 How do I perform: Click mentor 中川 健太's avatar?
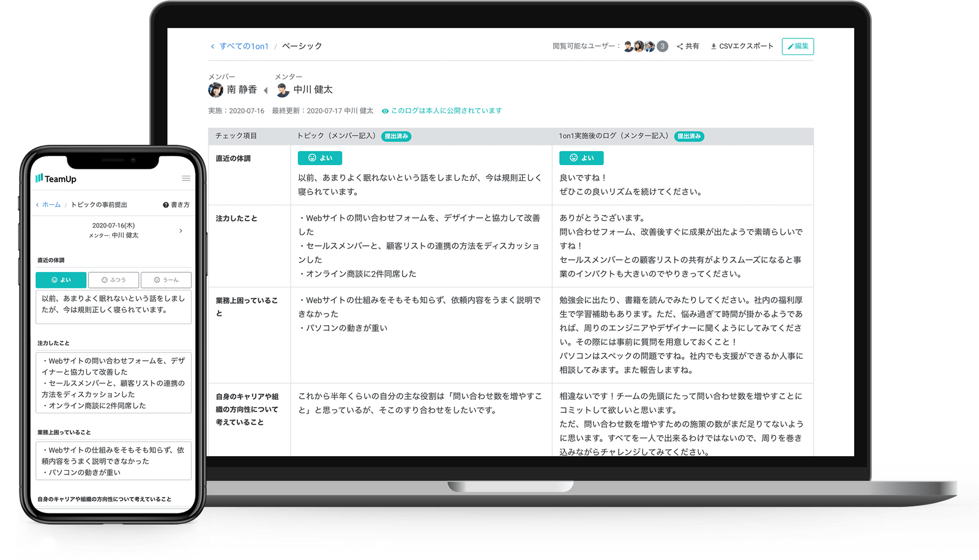click(x=283, y=90)
